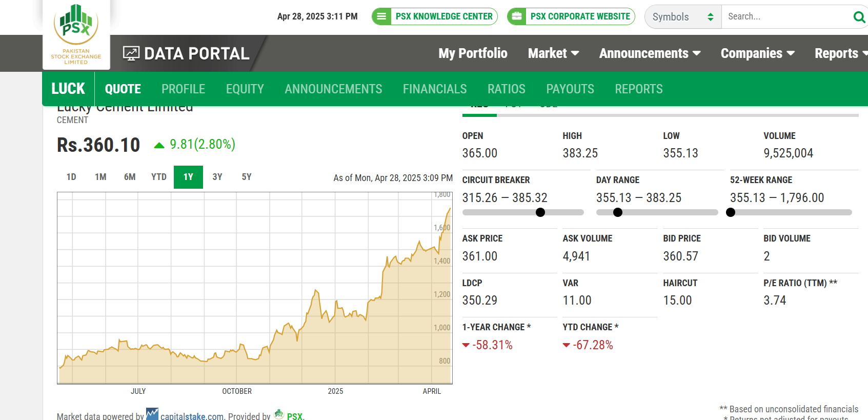
Task: Click the PSX logo
Action: (76, 34)
